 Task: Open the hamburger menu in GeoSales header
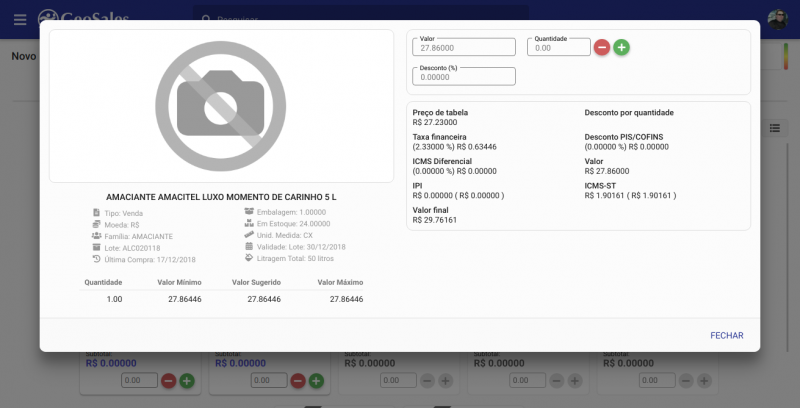click(20, 20)
